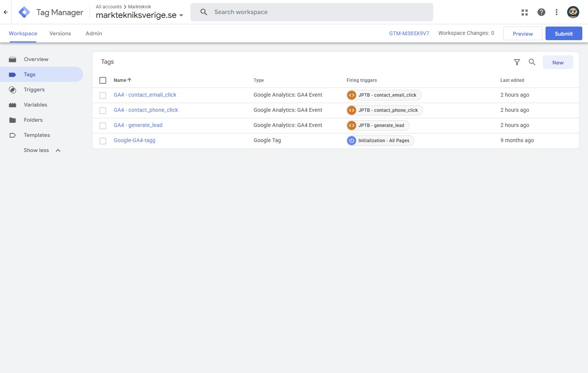
Task: Open the more options vertical dots menu
Action: [557, 12]
